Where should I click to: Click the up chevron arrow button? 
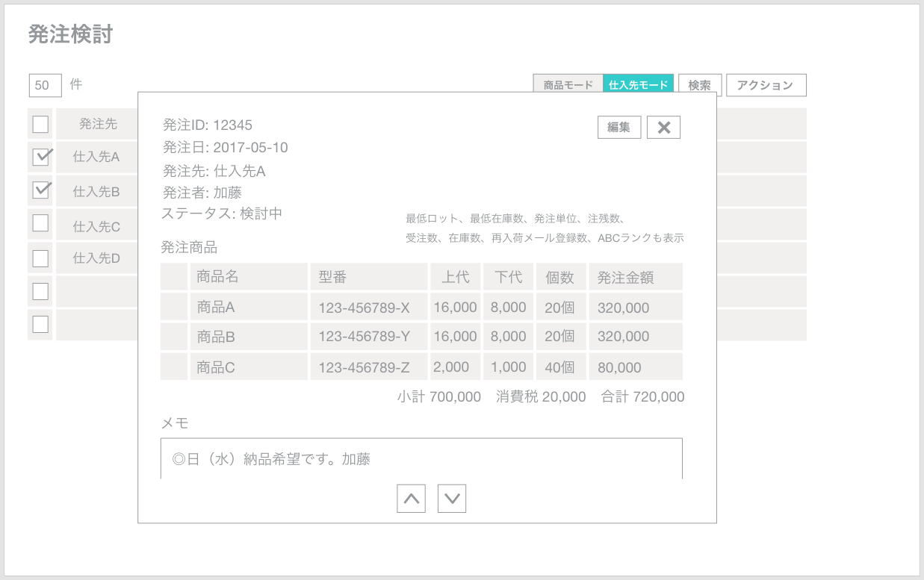coord(411,499)
